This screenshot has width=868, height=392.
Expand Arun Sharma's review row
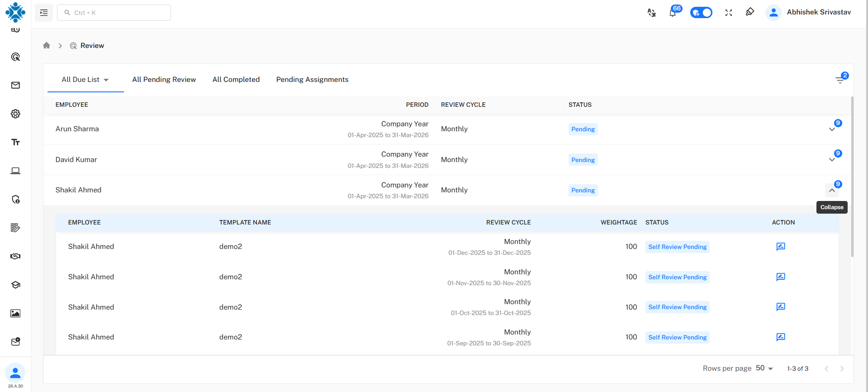832,129
